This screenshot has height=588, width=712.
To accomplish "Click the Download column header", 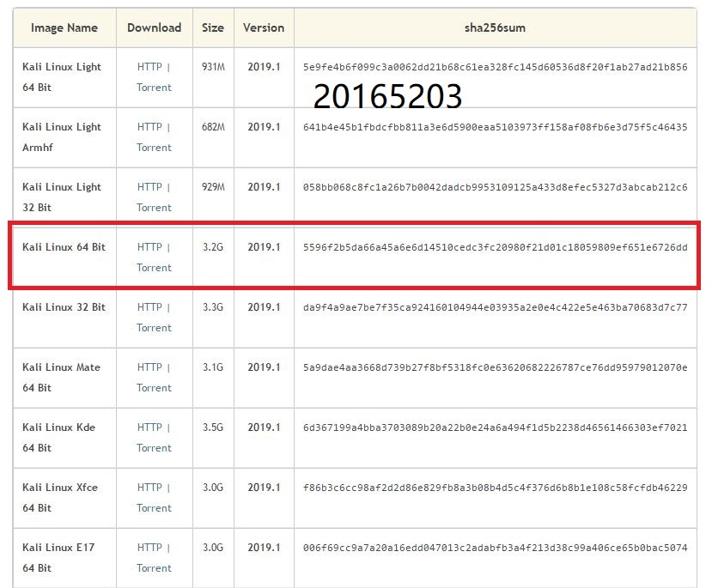I will (155, 27).
